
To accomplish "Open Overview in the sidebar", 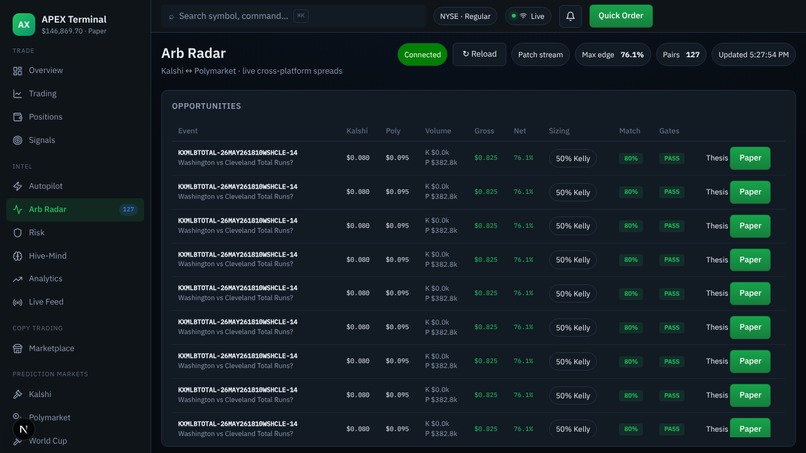I will 75,70.
